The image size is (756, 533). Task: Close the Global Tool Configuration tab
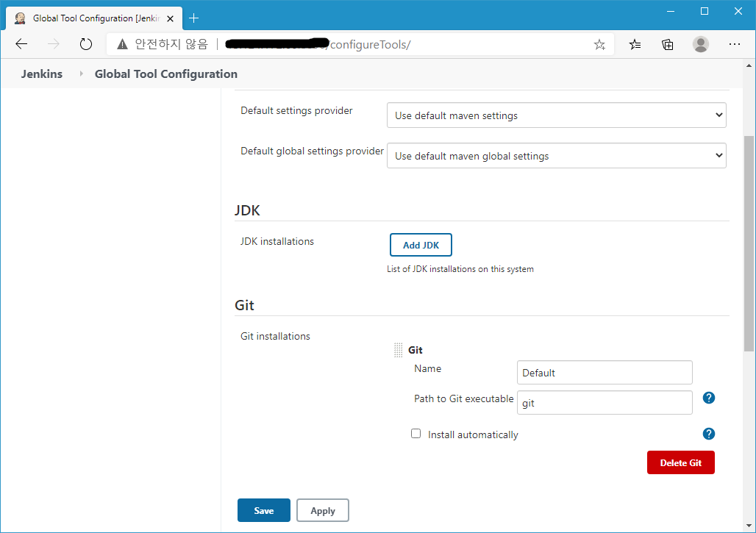[170, 19]
